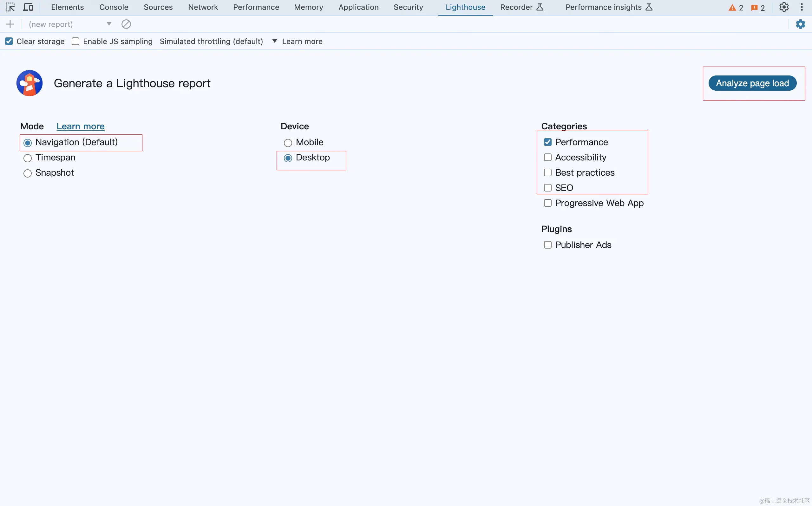Check the Publisher Ads plugin checkbox
This screenshot has width=812, height=506.
pyautogui.click(x=547, y=245)
